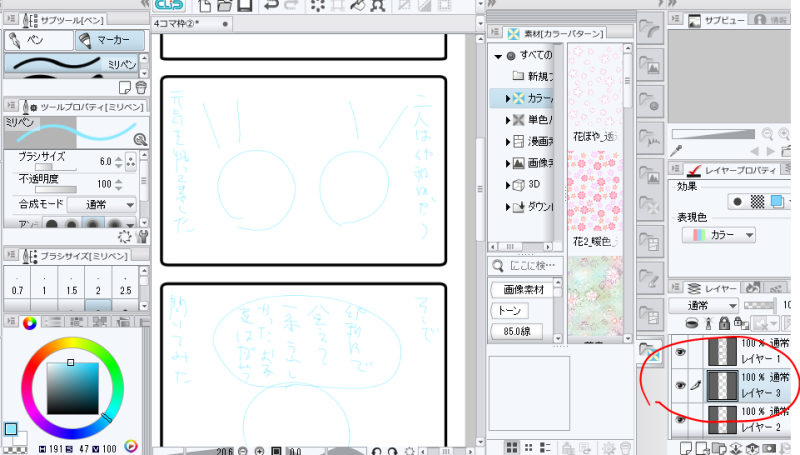Save the current canvas
This screenshot has height=455, width=800.
(x=245, y=6)
